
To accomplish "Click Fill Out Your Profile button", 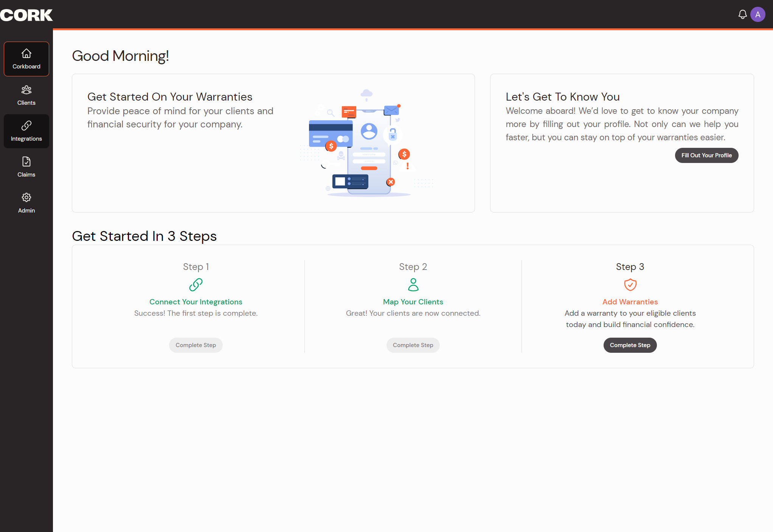I will tap(706, 155).
